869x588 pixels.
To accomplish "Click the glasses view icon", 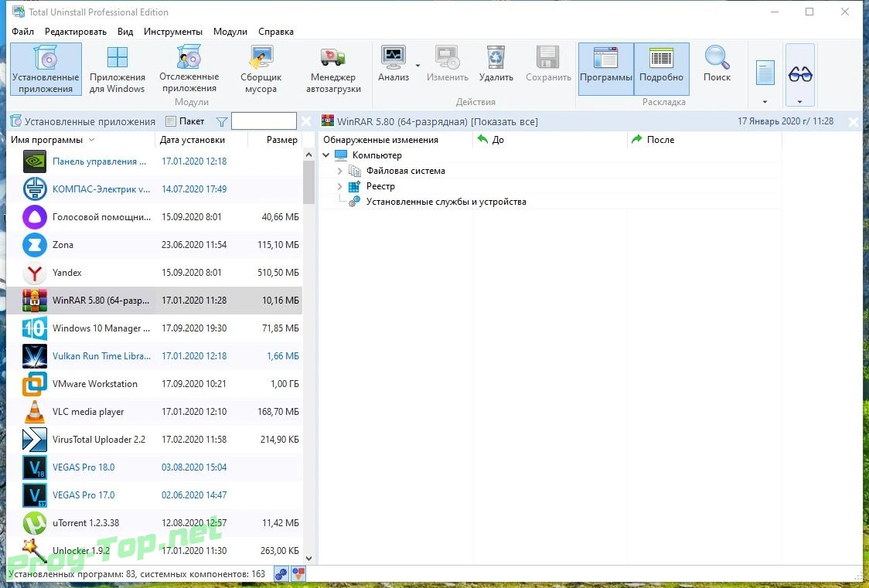I will (799, 73).
